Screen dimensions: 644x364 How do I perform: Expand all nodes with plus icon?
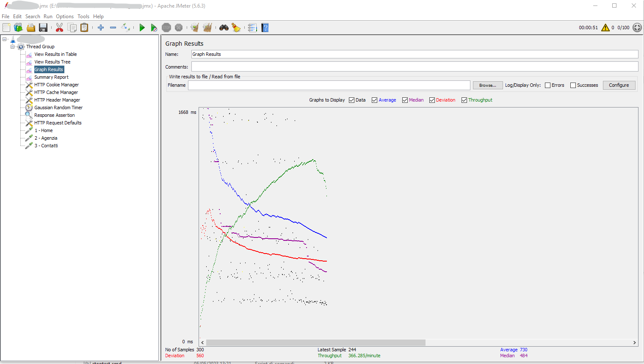pyautogui.click(x=101, y=28)
